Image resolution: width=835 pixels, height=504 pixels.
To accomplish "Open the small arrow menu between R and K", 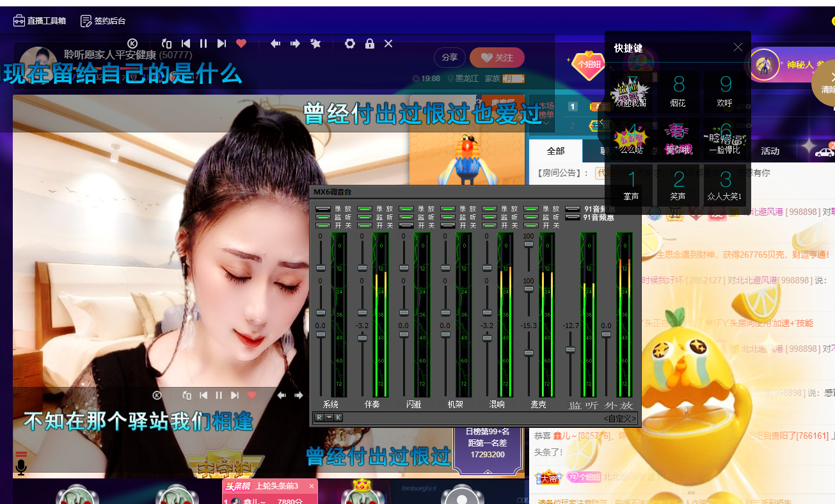I will pyautogui.click(x=329, y=418).
